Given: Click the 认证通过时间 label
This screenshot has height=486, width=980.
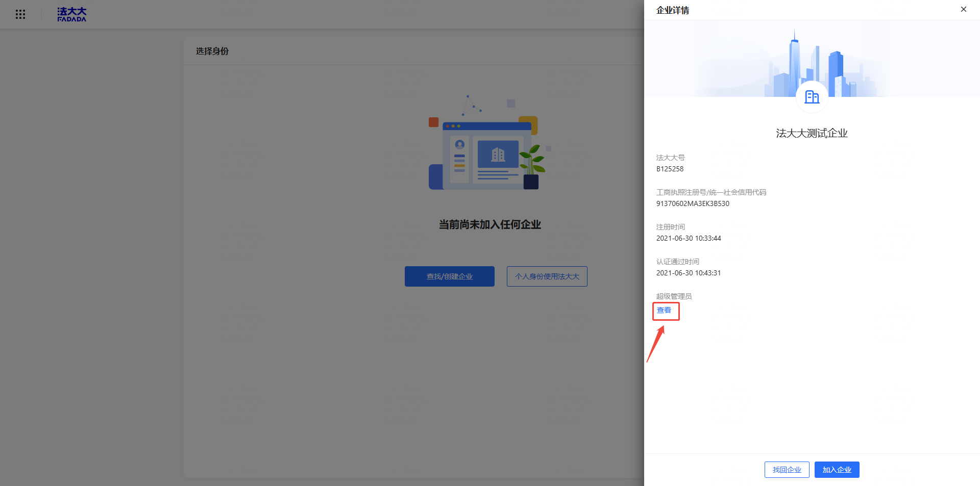Looking at the screenshot, I should (x=677, y=262).
